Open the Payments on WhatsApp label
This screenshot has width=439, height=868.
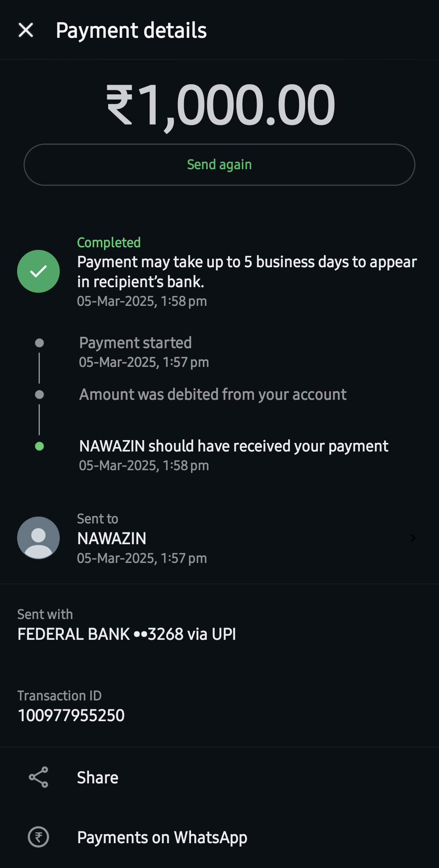pyautogui.click(x=162, y=837)
